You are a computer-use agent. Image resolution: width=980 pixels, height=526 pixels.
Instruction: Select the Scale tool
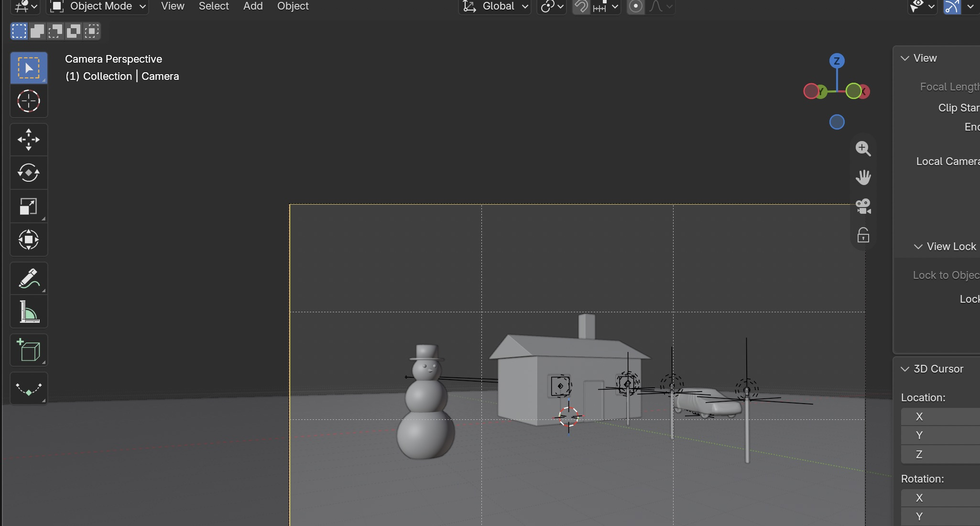pos(29,207)
